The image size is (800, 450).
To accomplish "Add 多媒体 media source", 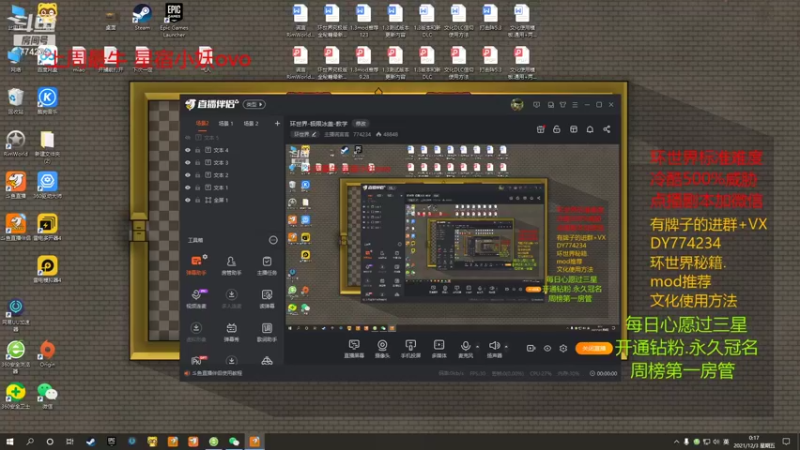I will (439, 348).
